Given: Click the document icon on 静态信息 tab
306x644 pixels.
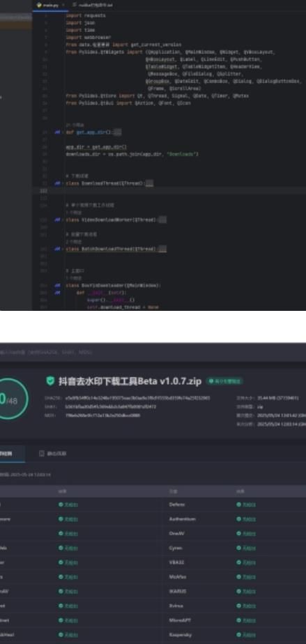Looking at the screenshot, I should [x=42, y=454].
